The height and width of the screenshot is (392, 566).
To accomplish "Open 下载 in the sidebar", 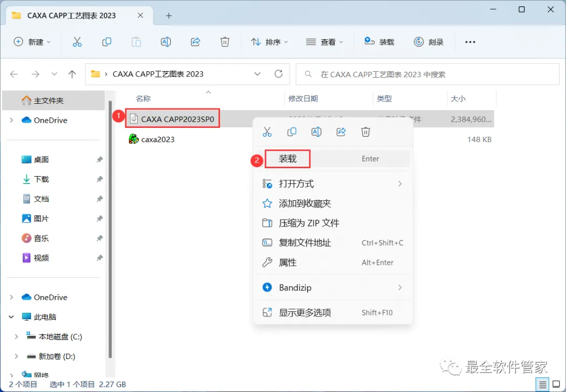I will [x=41, y=179].
